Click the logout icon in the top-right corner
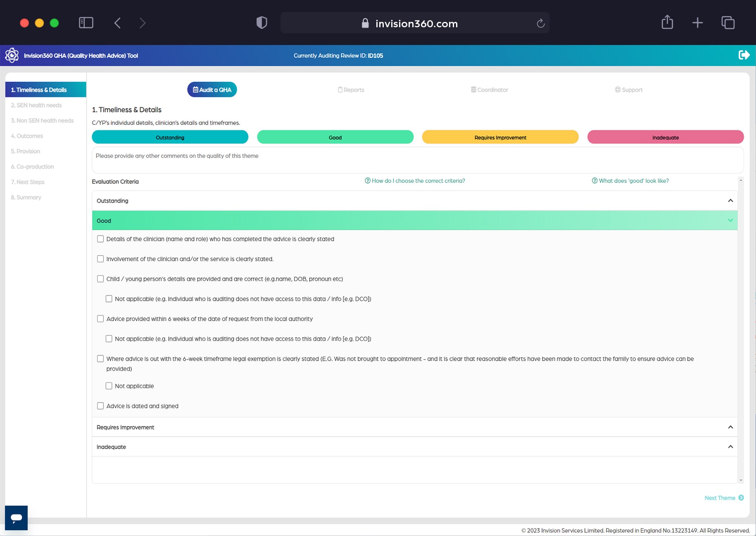The height and width of the screenshot is (536, 756). pos(744,55)
